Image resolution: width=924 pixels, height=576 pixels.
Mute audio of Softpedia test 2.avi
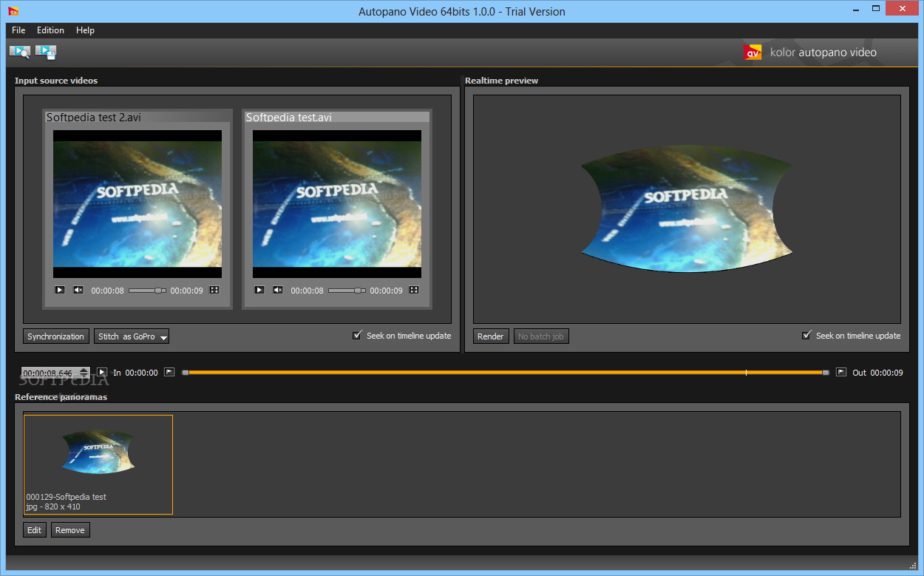(78, 291)
